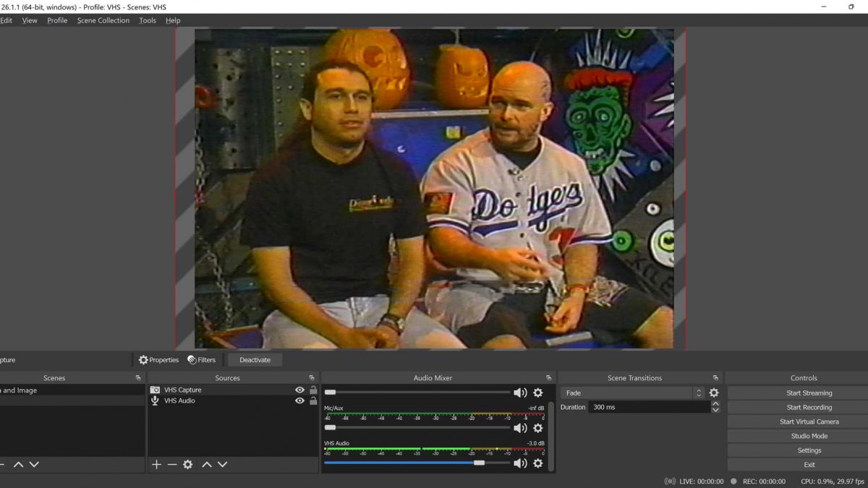Open Filters for the selected source
The width and height of the screenshot is (868, 488).
(201, 360)
